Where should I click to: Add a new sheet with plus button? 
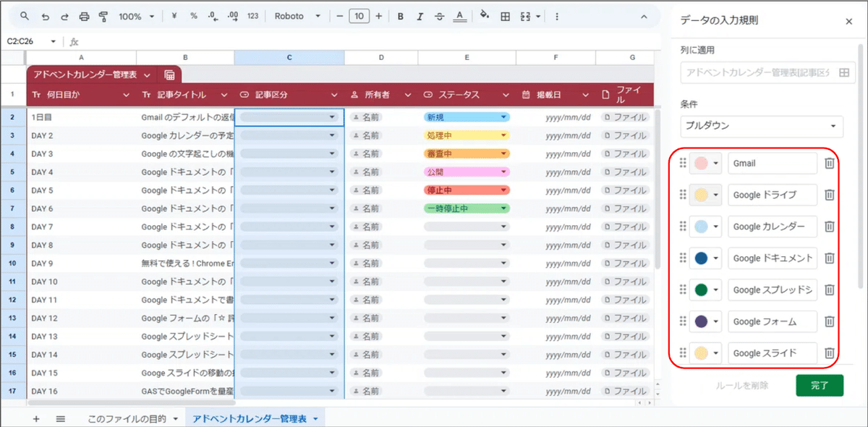tap(36, 419)
